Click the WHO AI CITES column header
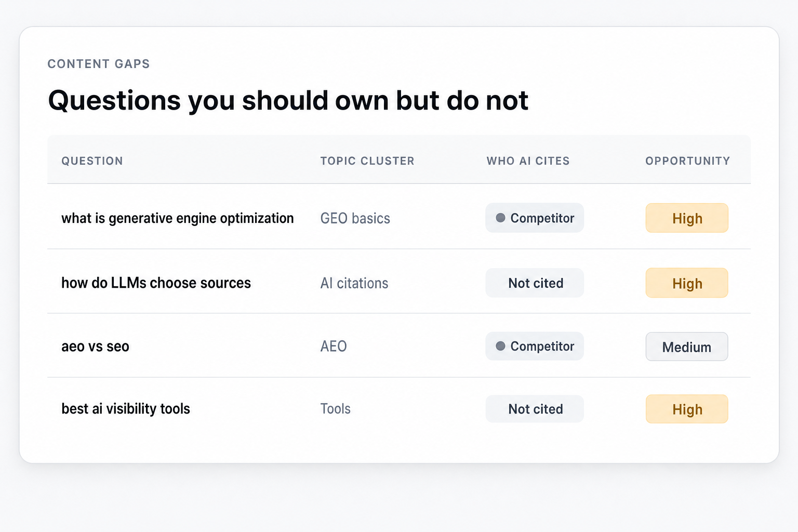 528,161
